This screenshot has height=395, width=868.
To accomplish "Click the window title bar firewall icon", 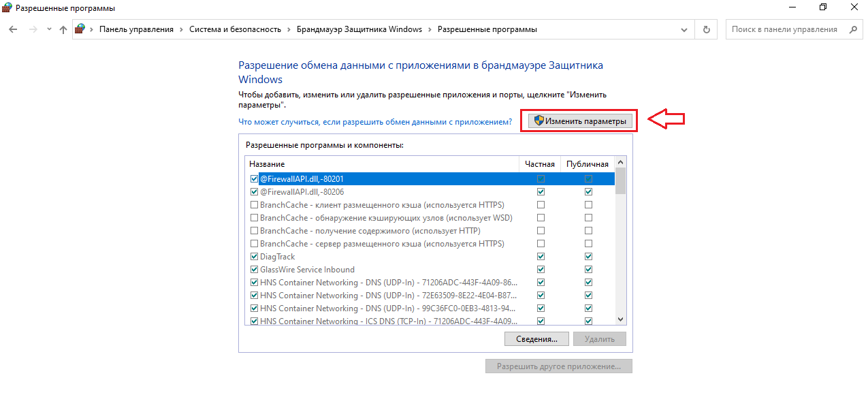I will (7, 8).
